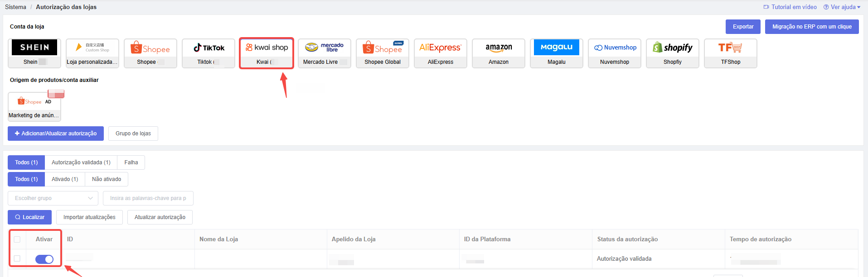Toggle the Ativar switch for the store
The image size is (868, 277).
[x=44, y=259]
